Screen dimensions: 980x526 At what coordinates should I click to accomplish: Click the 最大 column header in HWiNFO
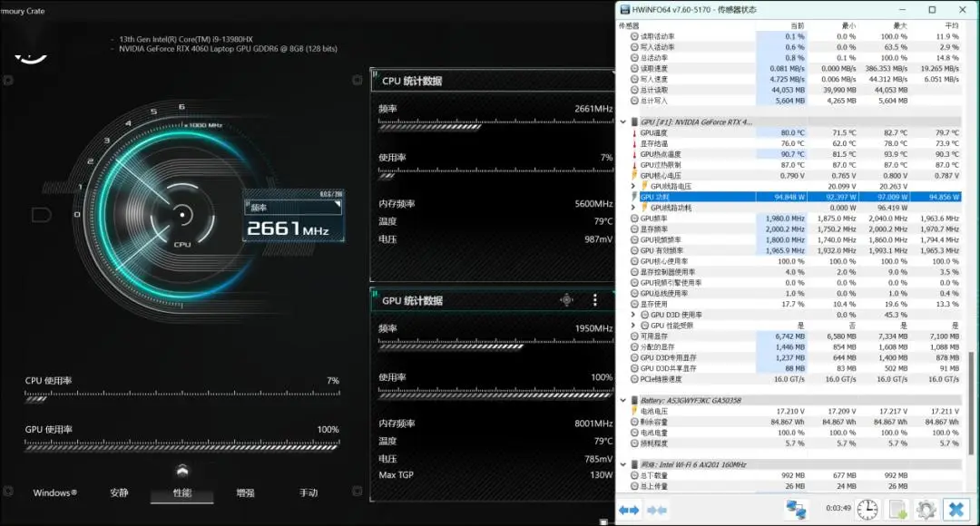click(x=899, y=25)
